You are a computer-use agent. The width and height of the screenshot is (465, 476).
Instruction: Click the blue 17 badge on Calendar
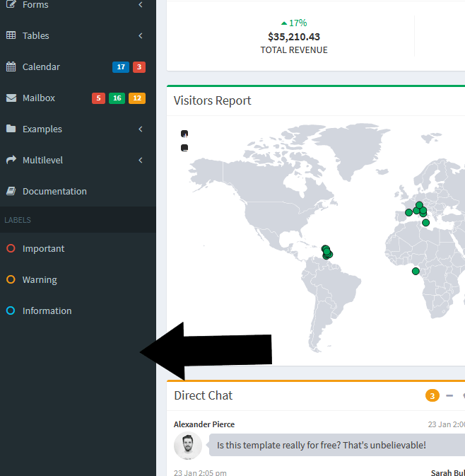tap(121, 67)
